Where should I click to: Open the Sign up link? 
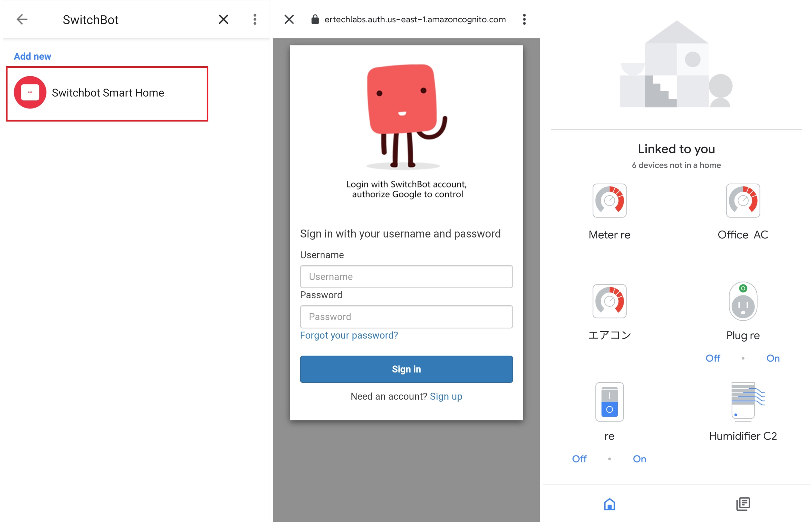[446, 396]
